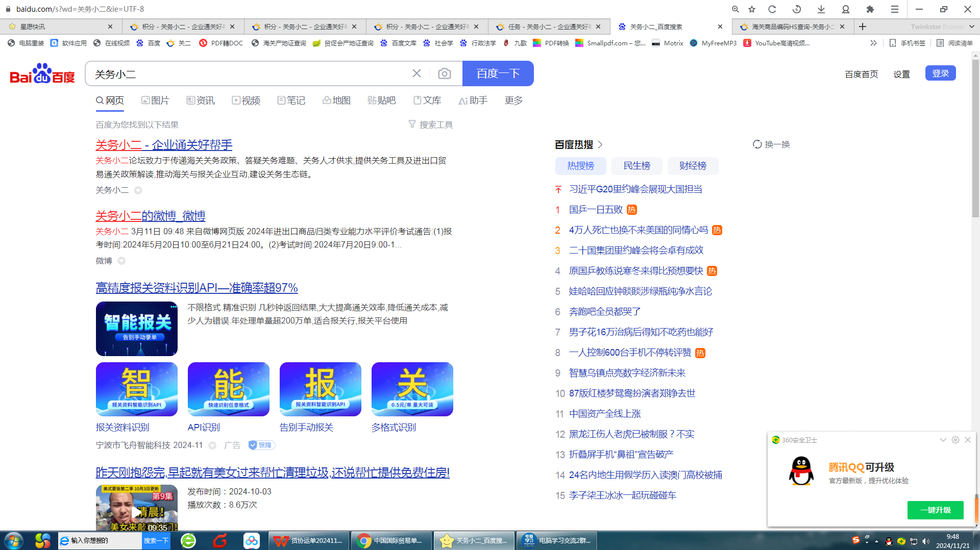Click the 智能报关 ad thumbnail
Screen dimensions: 980x550
[137, 329]
